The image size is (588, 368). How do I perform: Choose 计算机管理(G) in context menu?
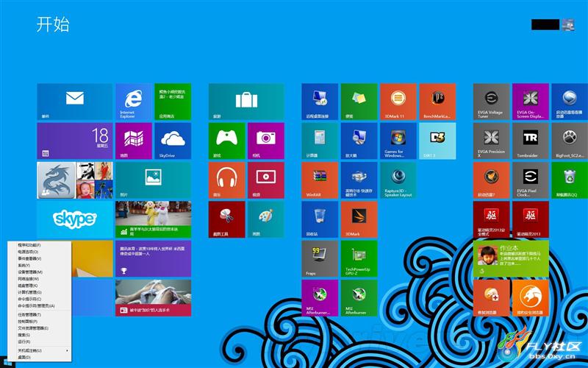40,292
